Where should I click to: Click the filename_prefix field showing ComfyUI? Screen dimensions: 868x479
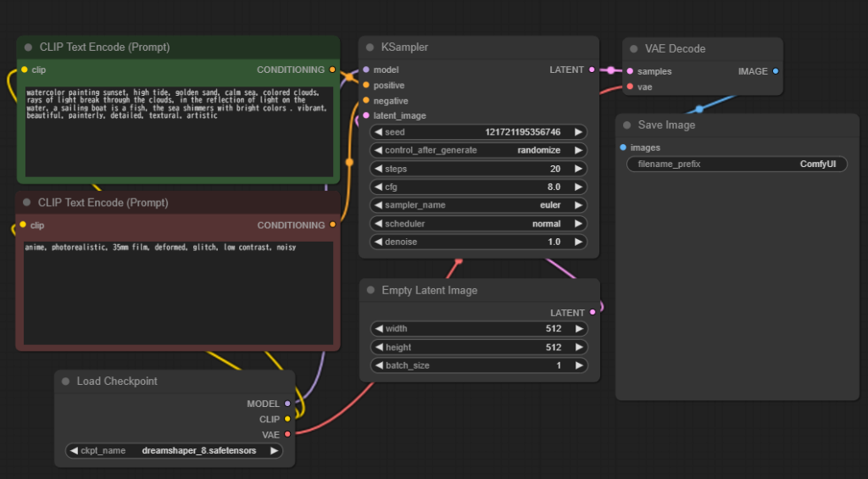(737, 164)
